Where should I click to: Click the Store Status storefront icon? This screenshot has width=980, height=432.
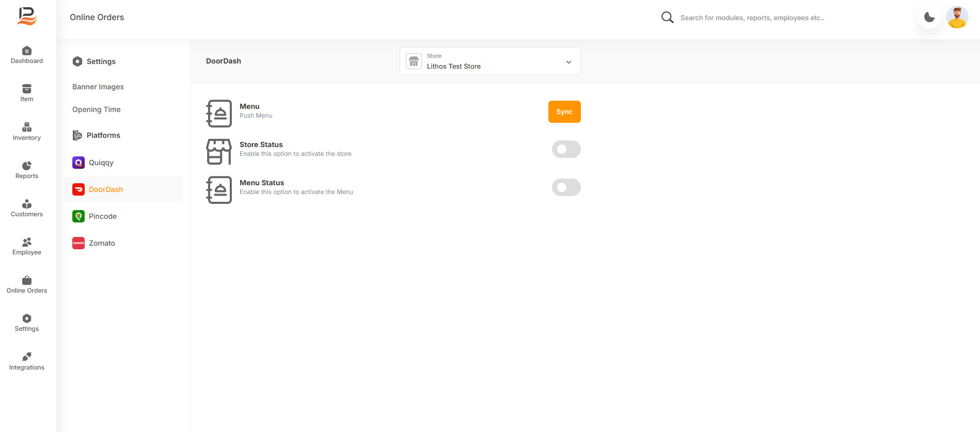219,152
